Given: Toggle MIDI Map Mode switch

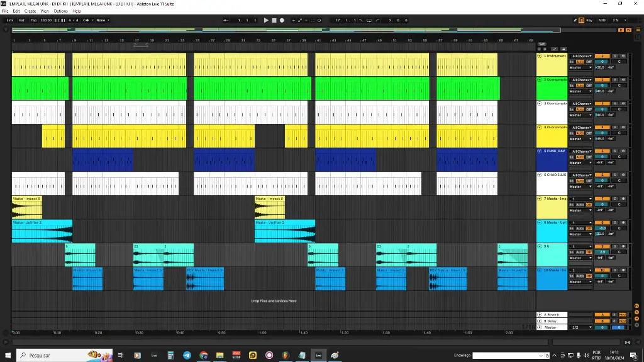Looking at the screenshot, I should pos(602,20).
